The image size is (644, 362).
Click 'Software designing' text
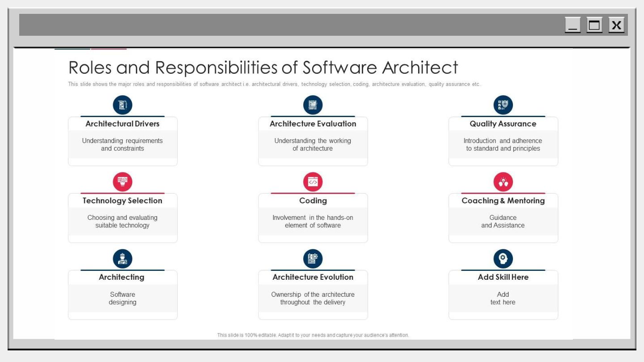(123, 298)
